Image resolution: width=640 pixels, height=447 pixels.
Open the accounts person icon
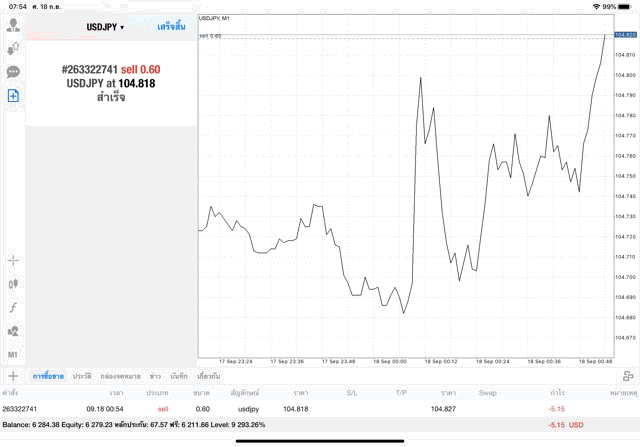click(13, 25)
